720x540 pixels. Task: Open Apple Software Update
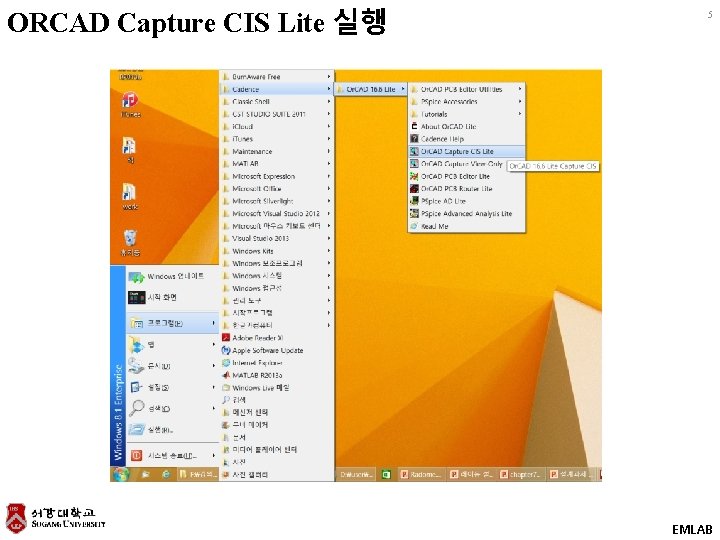point(277,350)
